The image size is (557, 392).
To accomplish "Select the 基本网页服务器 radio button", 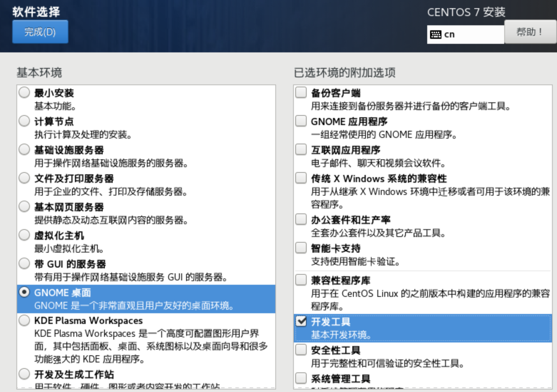I will point(24,207).
